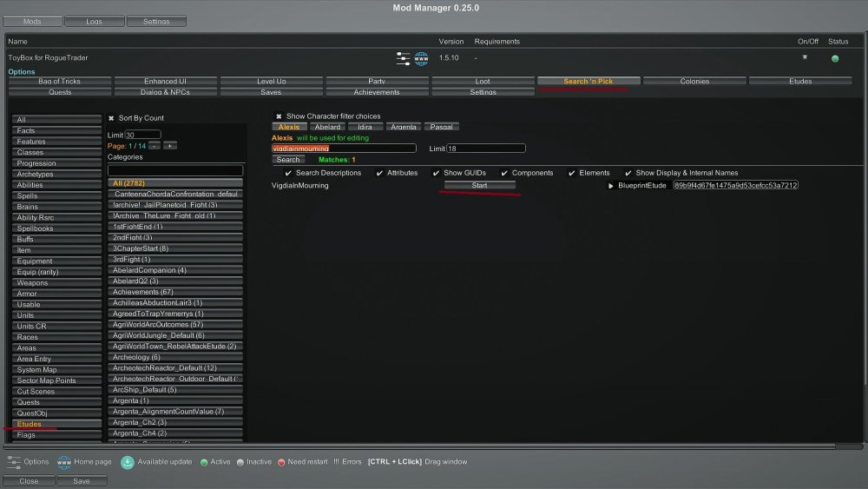Image resolution: width=868 pixels, height=489 pixels.
Task: Go to next categories page with plus button
Action: 169,145
